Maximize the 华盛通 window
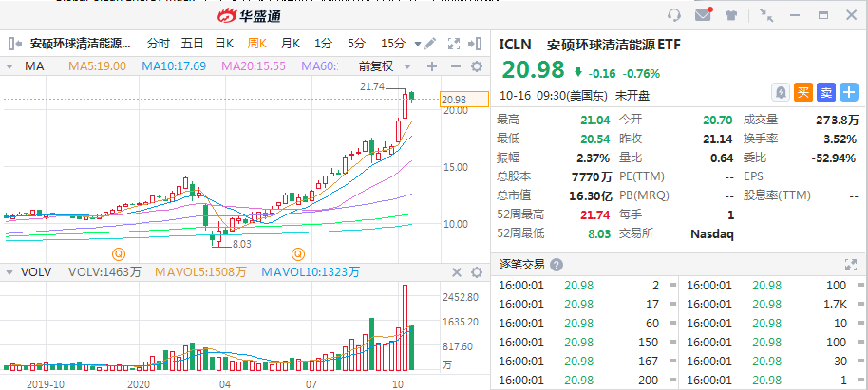This screenshot has width=868, height=390. coord(823,15)
